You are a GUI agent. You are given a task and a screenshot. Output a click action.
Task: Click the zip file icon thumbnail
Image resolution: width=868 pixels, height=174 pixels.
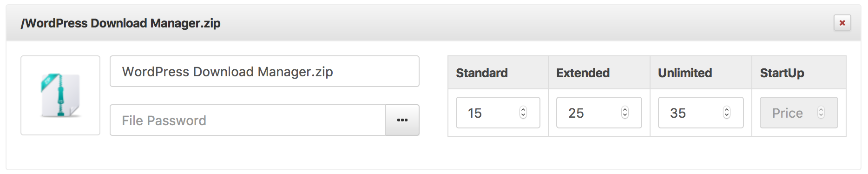(60, 95)
